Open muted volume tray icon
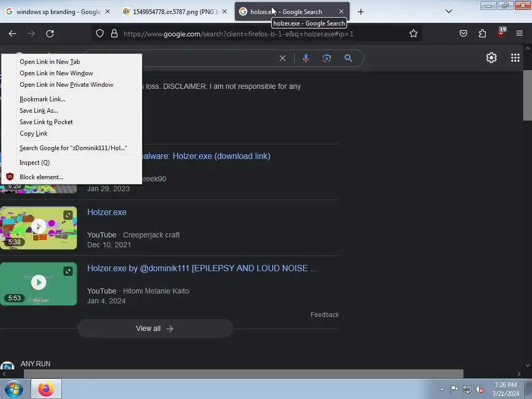 pyautogui.click(x=480, y=390)
